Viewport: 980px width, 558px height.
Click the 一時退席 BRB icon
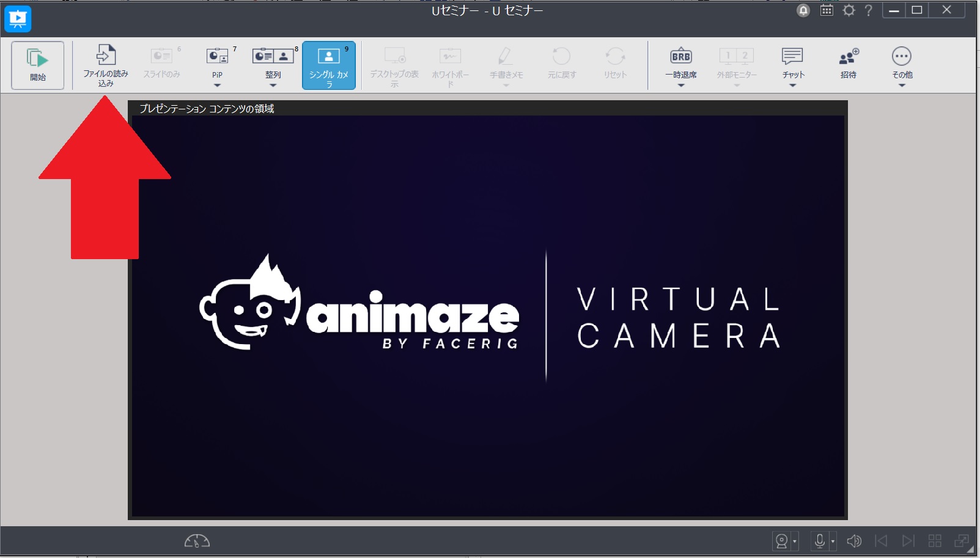681,56
